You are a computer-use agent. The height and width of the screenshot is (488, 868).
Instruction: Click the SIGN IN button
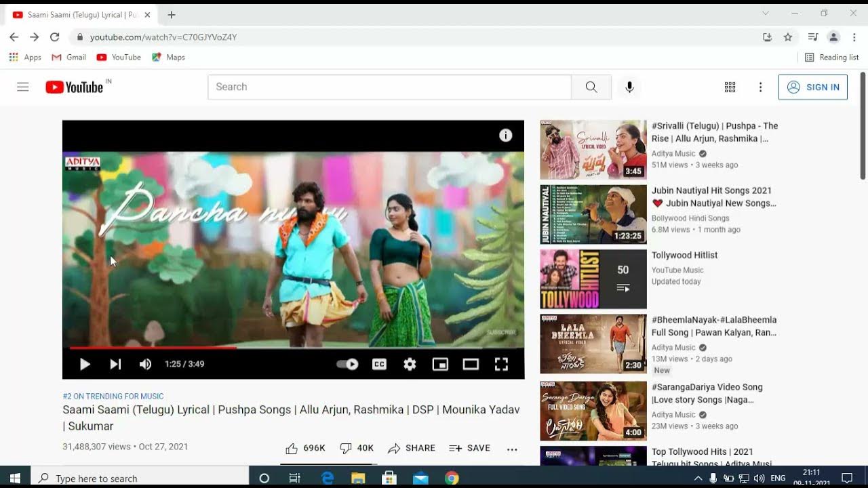click(812, 87)
